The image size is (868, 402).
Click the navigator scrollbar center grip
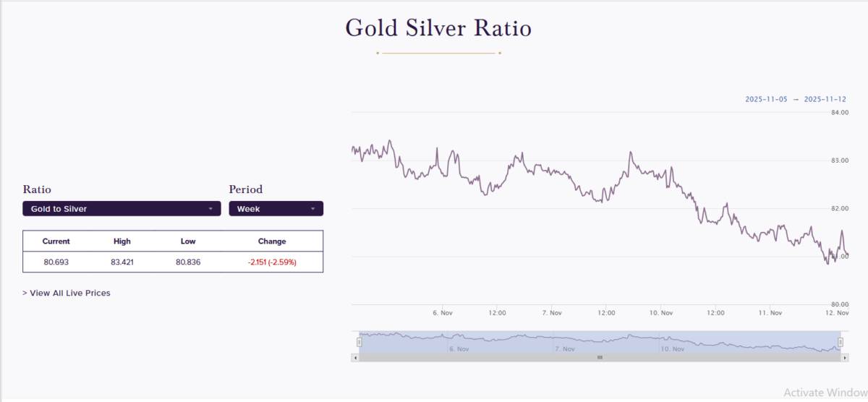pos(599,357)
